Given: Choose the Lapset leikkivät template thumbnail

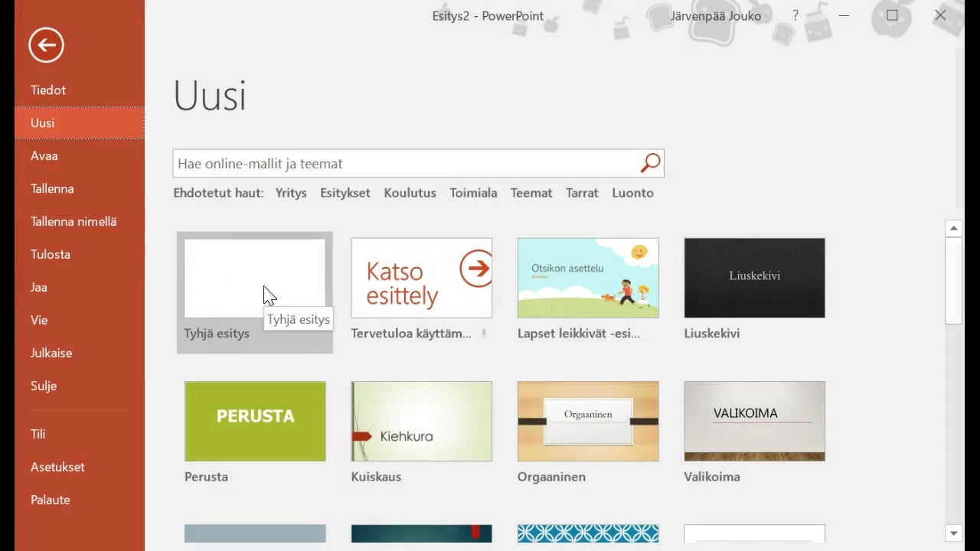Looking at the screenshot, I should click(588, 278).
